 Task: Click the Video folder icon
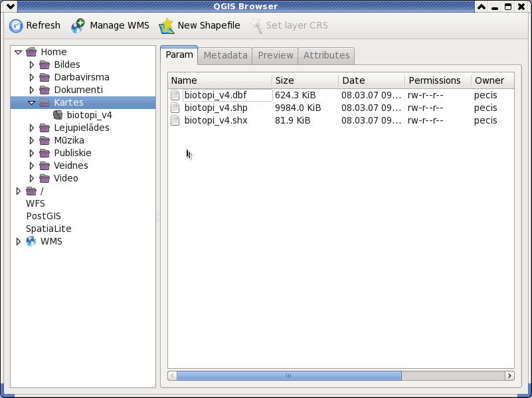tap(44, 178)
